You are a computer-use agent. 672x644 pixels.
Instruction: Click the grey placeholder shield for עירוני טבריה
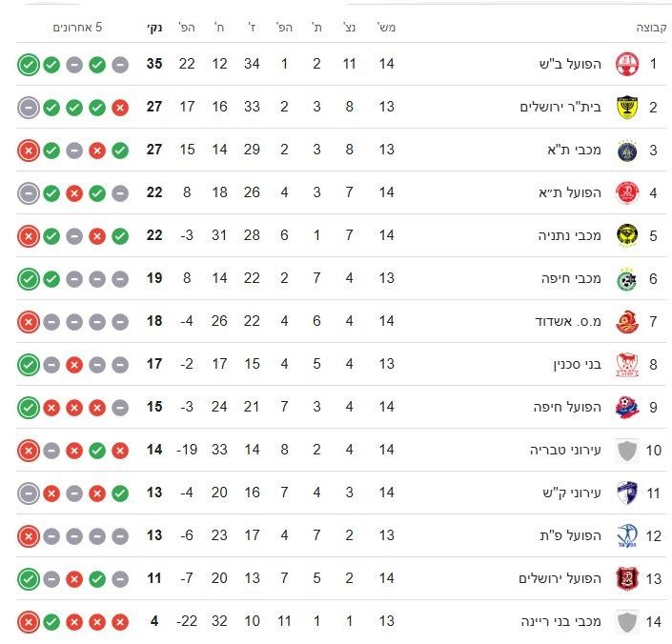tap(626, 451)
